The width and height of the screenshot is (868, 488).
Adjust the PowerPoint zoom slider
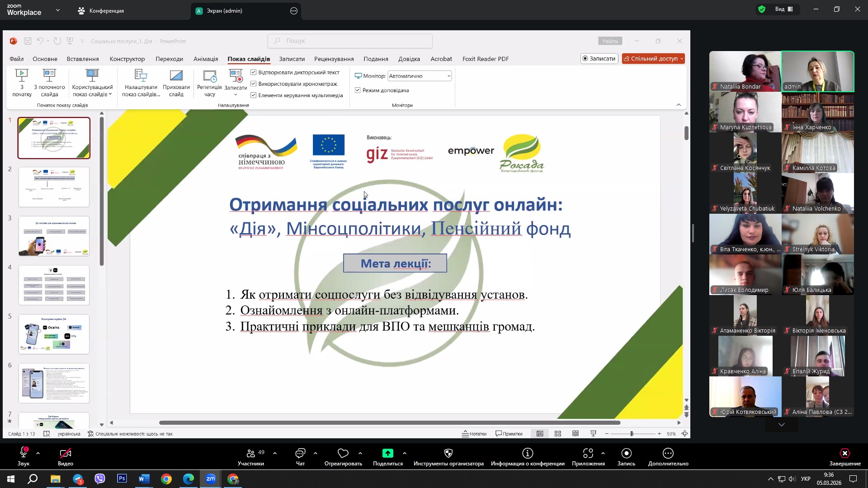point(632,434)
